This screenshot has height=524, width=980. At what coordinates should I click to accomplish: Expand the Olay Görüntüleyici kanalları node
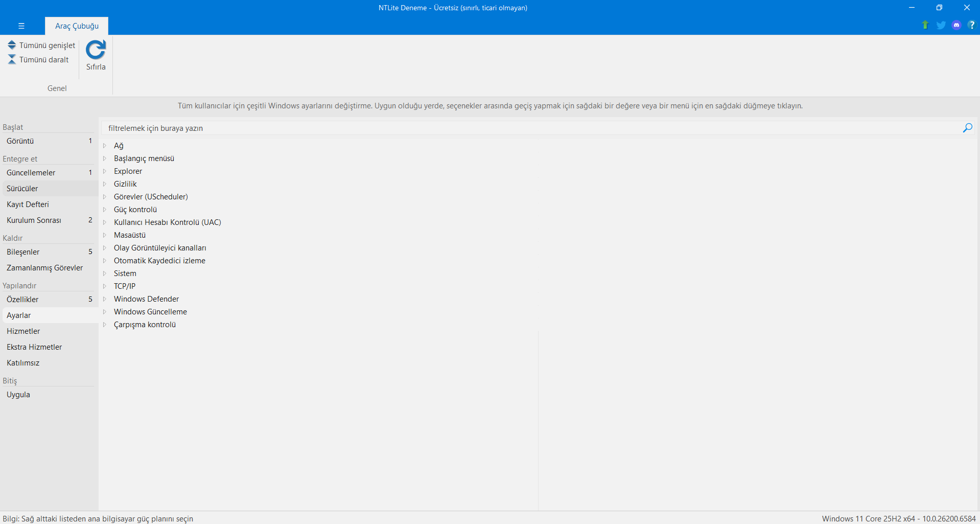click(x=105, y=248)
